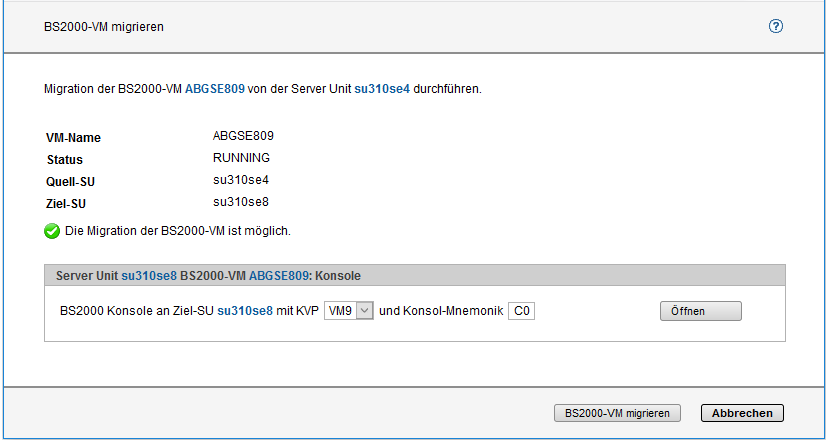The width and height of the screenshot is (826, 444).
Task: Click the VM-Name field label
Action: (x=73, y=138)
